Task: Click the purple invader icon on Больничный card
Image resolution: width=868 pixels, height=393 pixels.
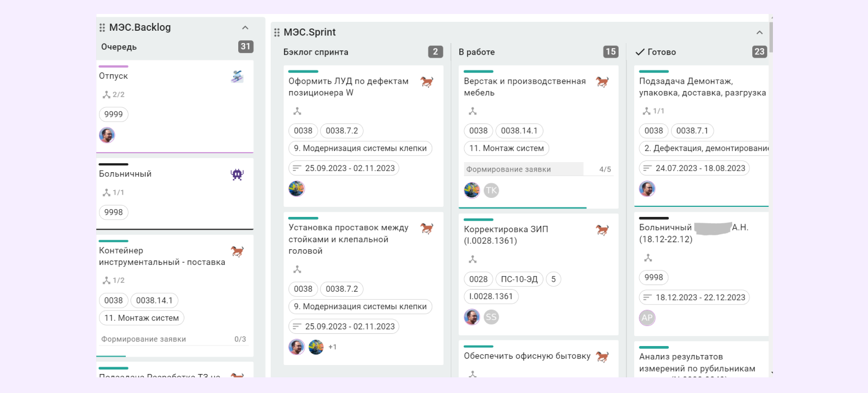Action: tap(237, 174)
